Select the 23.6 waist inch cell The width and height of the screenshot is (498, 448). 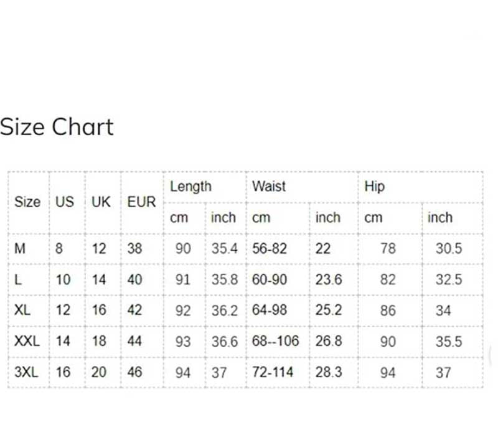(x=328, y=279)
